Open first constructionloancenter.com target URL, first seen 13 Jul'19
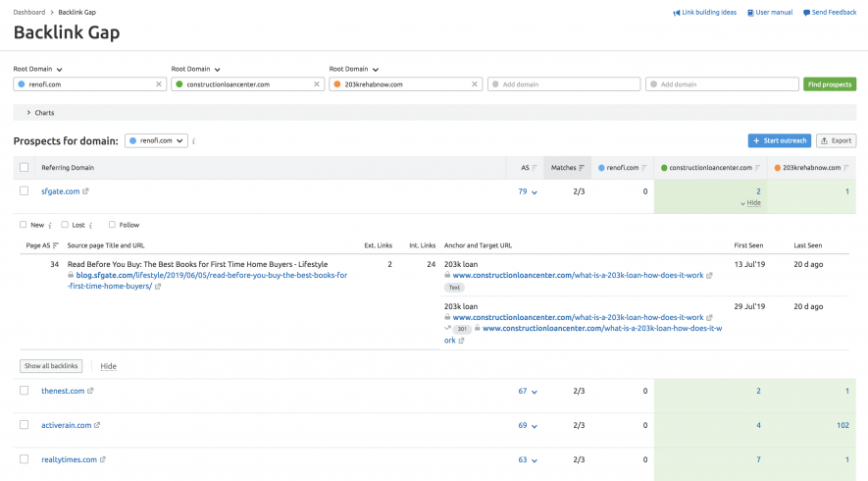Image resolution: width=868 pixels, height=481 pixels. click(x=578, y=276)
